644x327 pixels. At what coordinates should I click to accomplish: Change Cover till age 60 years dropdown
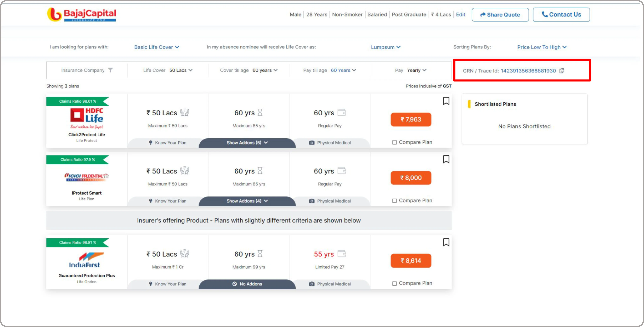(265, 70)
